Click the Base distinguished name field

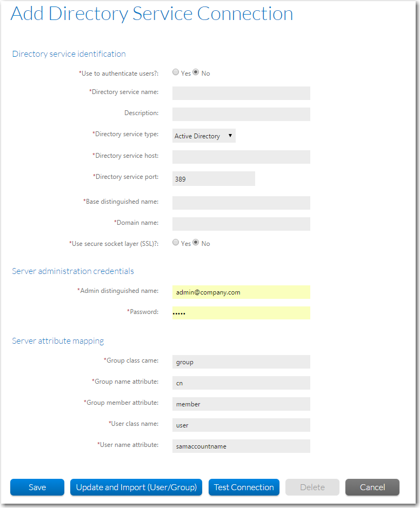[x=241, y=202]
